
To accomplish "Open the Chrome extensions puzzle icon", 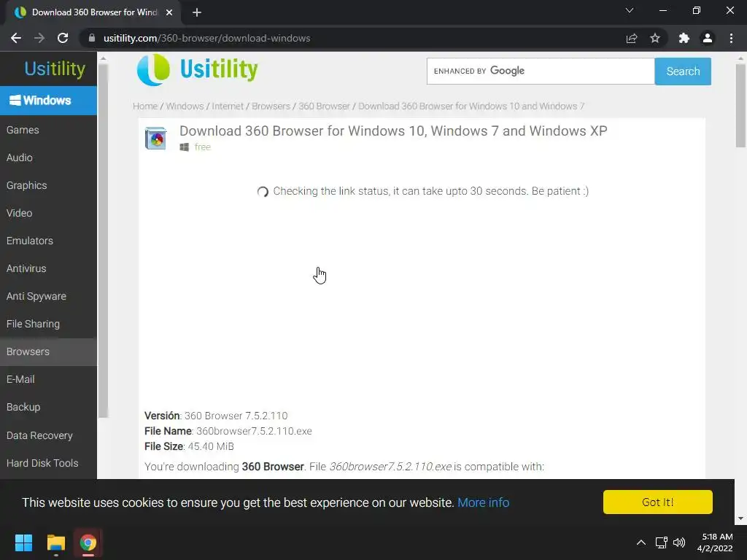I will pyautogui.click(x=684, y=38).
